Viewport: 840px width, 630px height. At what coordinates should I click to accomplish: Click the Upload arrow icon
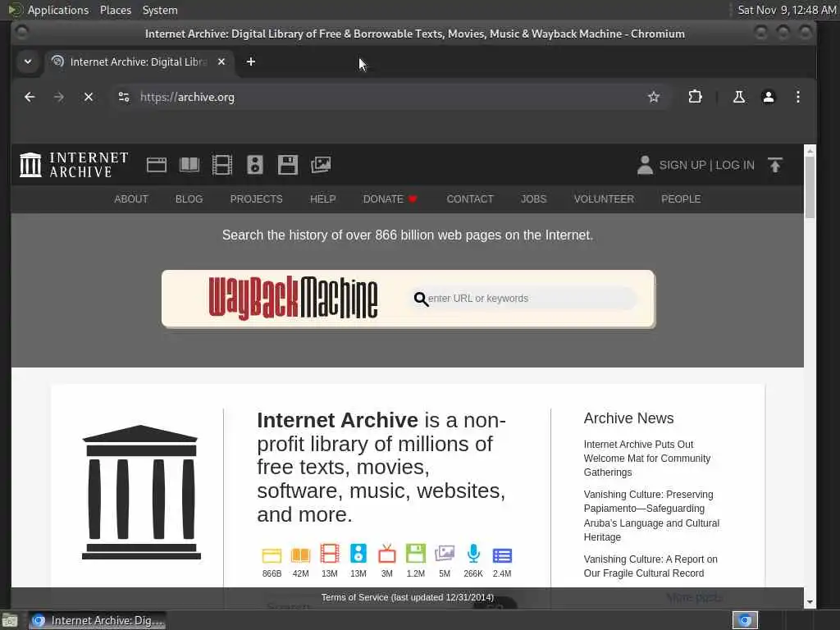775,165
